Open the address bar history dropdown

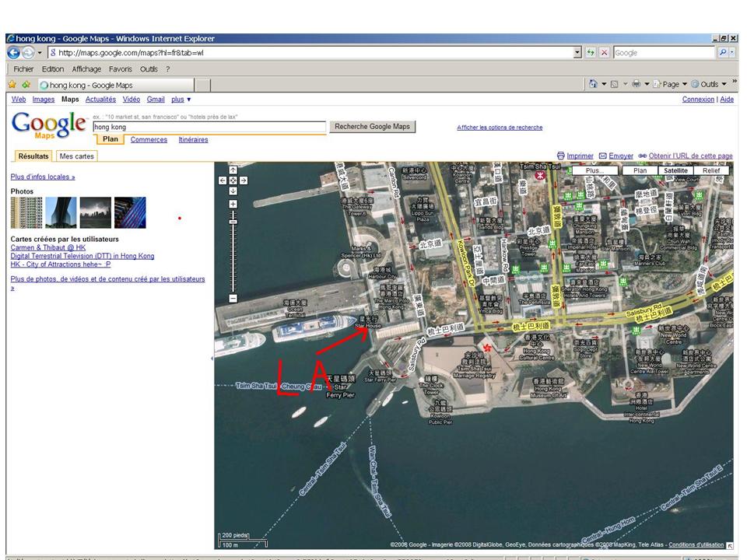[577, 53]
